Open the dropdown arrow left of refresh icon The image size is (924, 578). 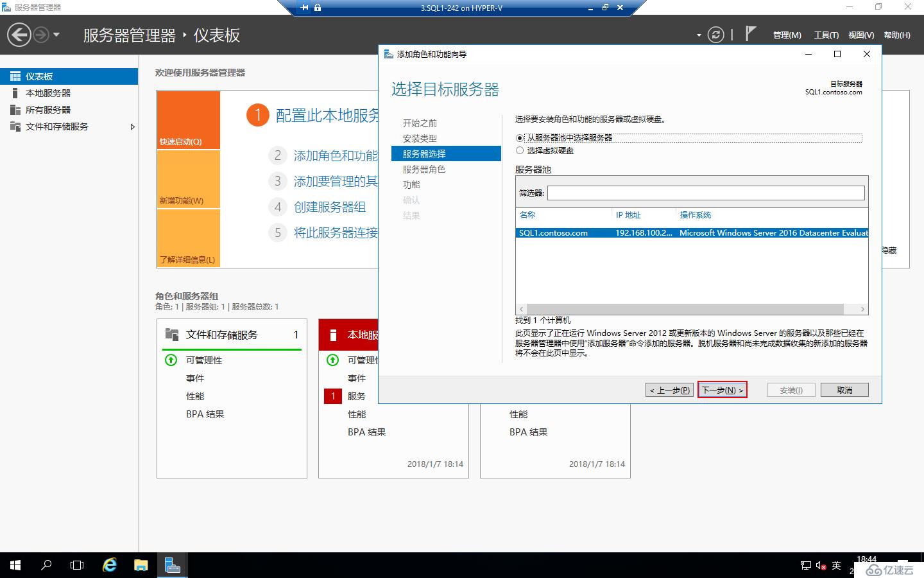coord(699,35)
